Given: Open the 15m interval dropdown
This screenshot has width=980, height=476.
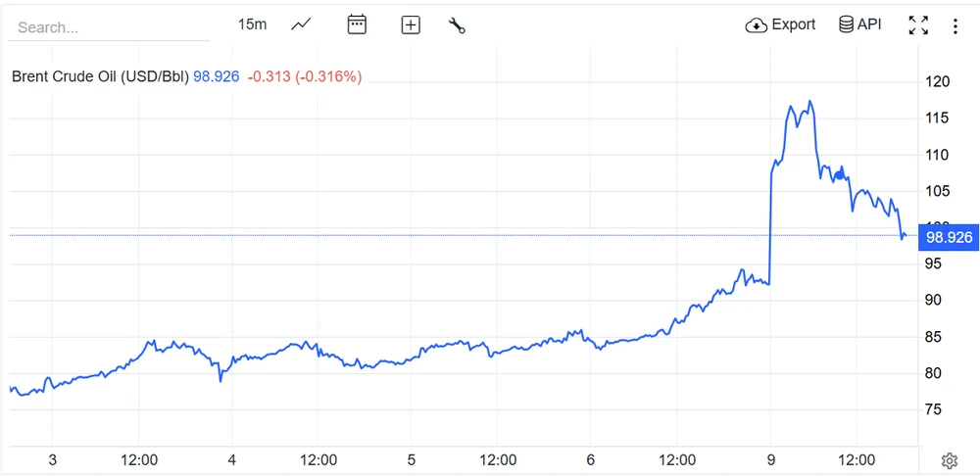Looking at the screenshot, I should click(252, 24).
